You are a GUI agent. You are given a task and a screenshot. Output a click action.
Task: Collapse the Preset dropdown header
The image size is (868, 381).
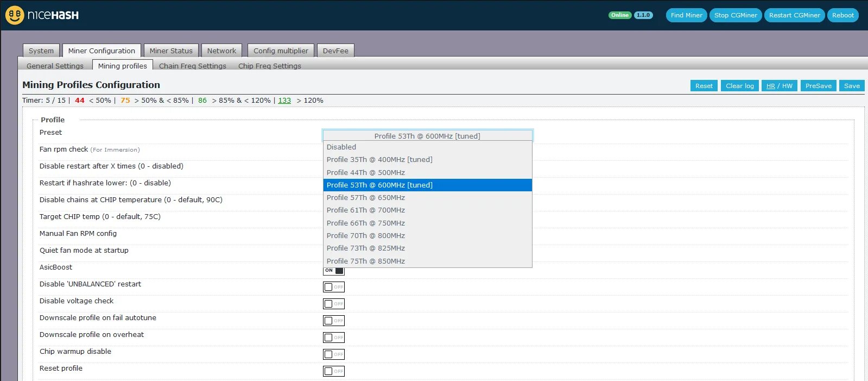pyautogui.click(x=427, y=135)
